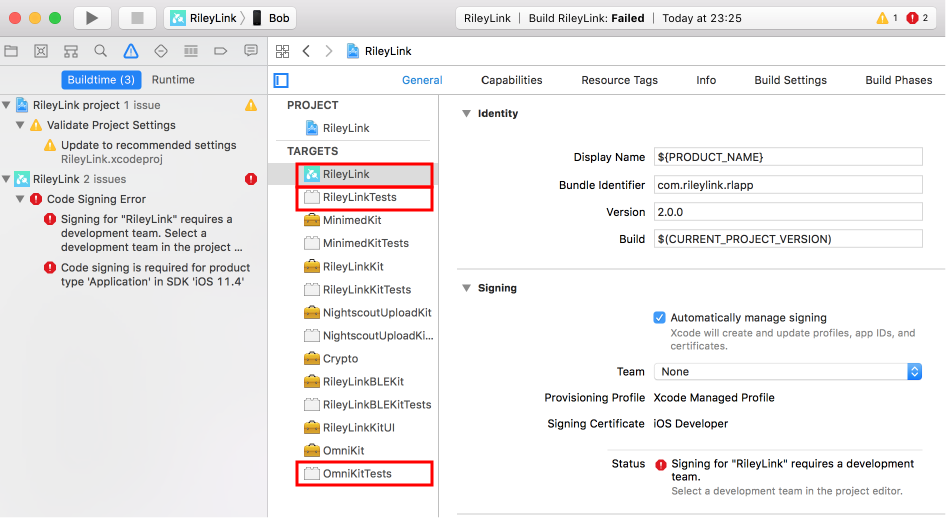Open the debug navigator icon
946x518 pixels.
point(191,51)
